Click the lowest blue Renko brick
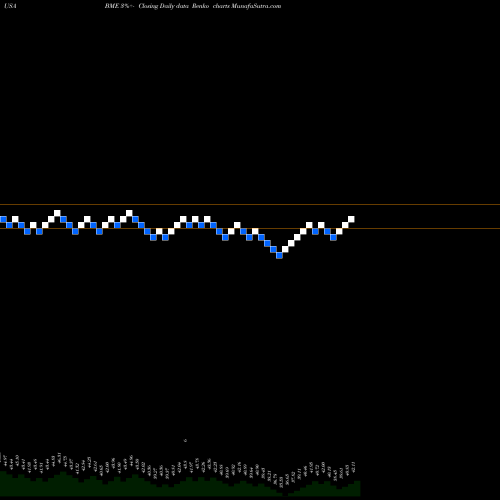 279,255
